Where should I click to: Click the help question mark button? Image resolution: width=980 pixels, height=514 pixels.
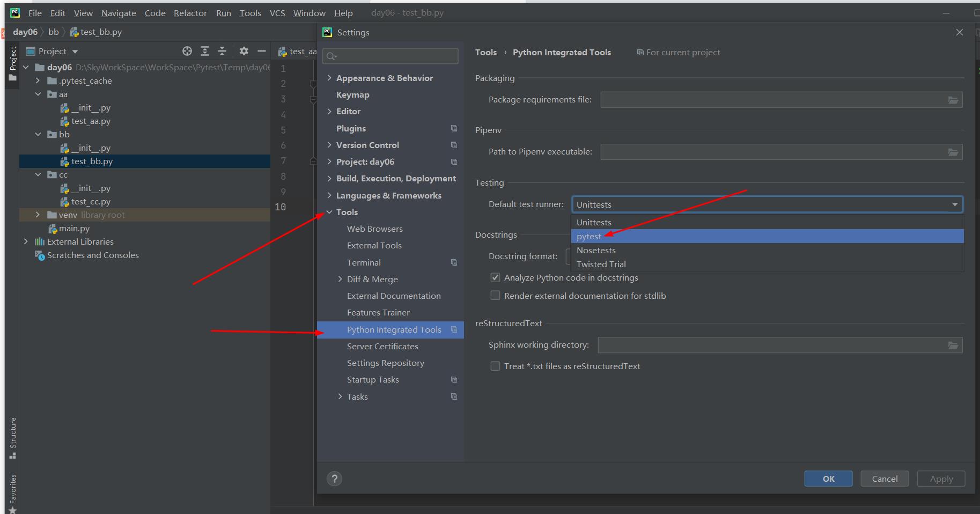click(x=334, y=479)
